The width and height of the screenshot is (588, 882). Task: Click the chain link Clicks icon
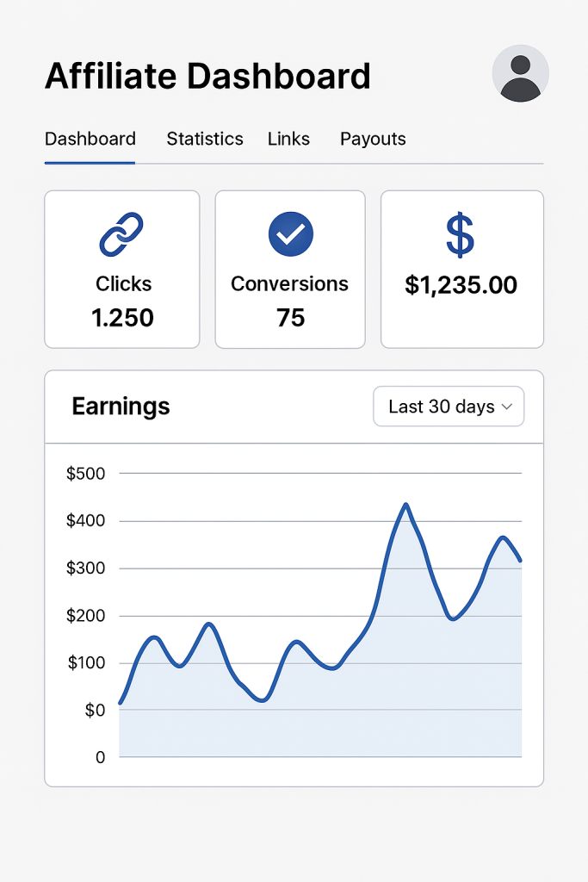click(x=121, y=235)
